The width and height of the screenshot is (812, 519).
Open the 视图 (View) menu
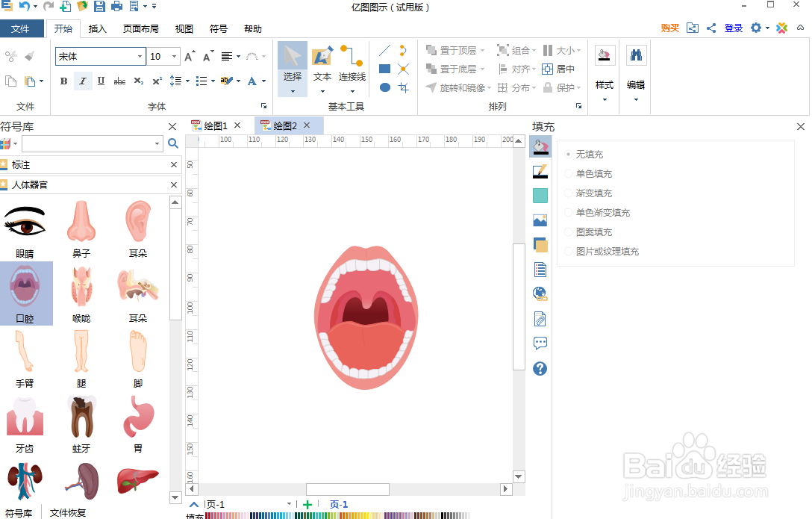point(184,28)
